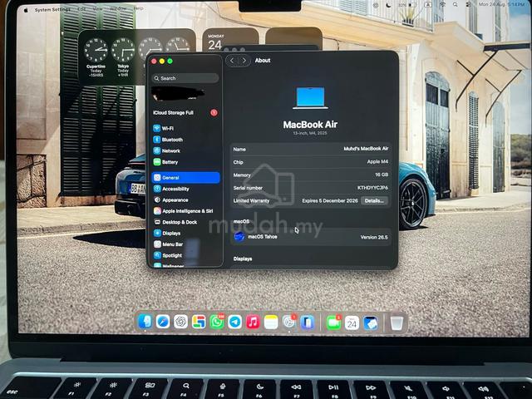532x399 pixels.
Task: Click System Settings icon in the Dock
Action: [288, 322]
